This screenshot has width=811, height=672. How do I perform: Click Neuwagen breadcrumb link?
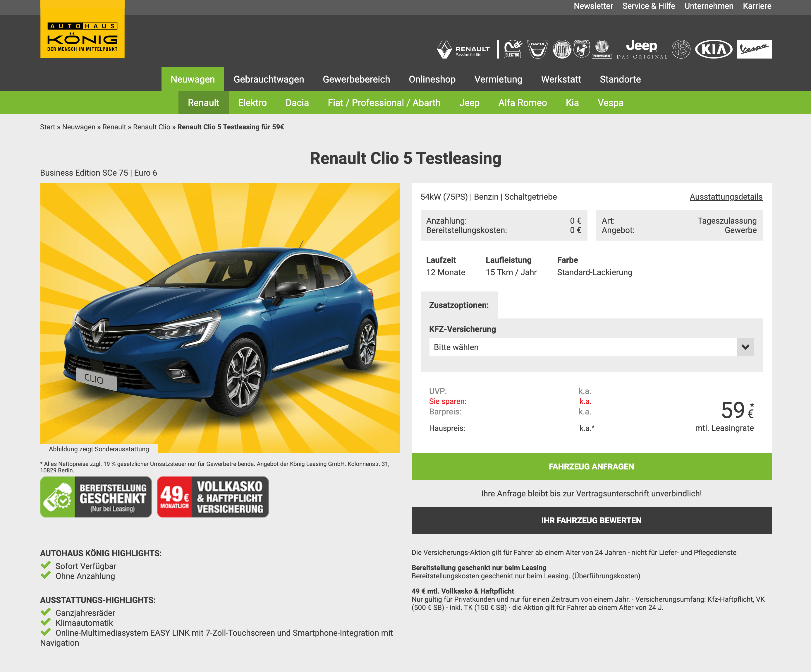[x=79, y=127]
